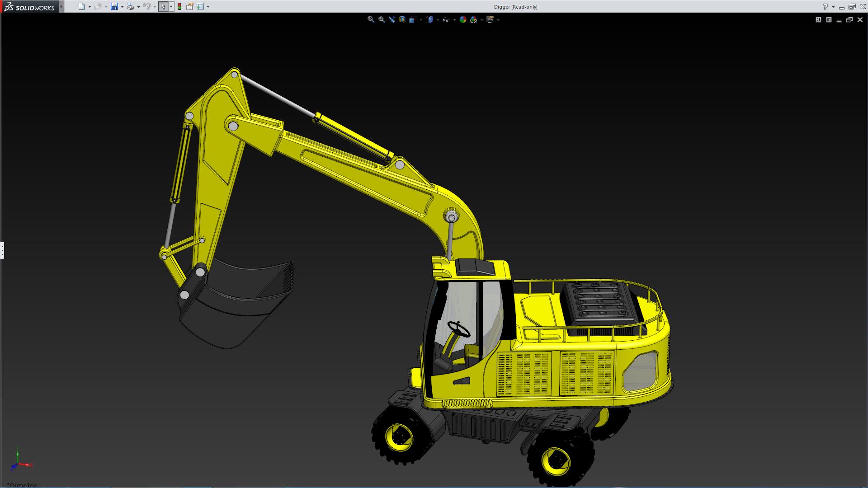Click the Save disk icon
The width and height of the screenshot is (868, 488).
click(114, 6)
